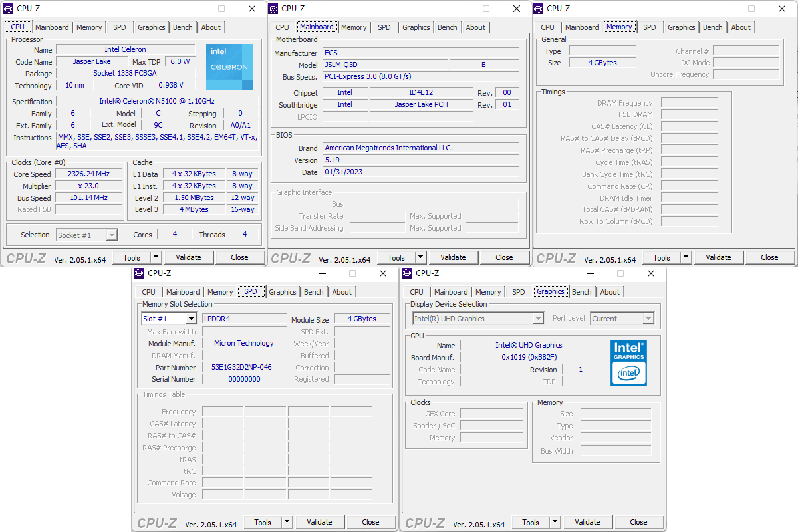Click the Level 3 cache value 4 MBytes
Screen dimensions: 798x532
pos(194,209)
